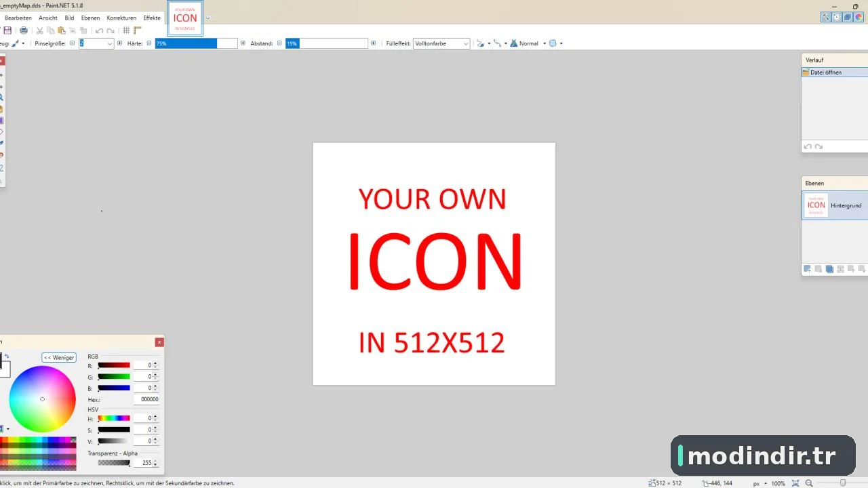Click the red R channel slider

(x=114, y=365)
